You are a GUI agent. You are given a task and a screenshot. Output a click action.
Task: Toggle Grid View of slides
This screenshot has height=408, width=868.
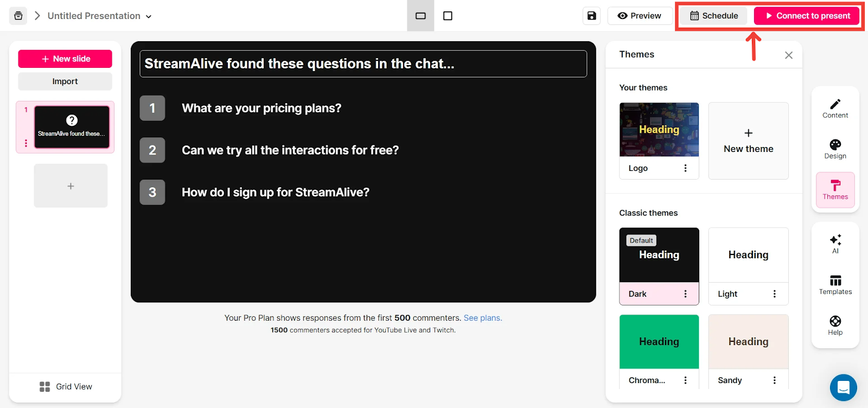point(66,386)
